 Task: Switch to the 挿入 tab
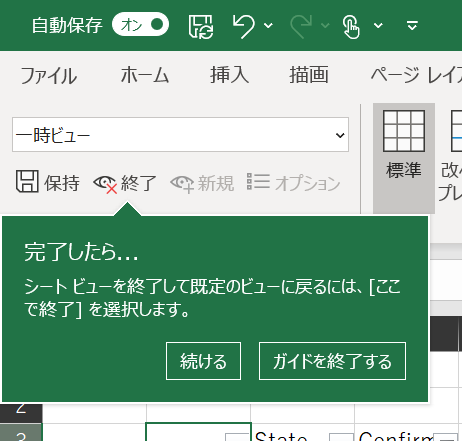229,74
